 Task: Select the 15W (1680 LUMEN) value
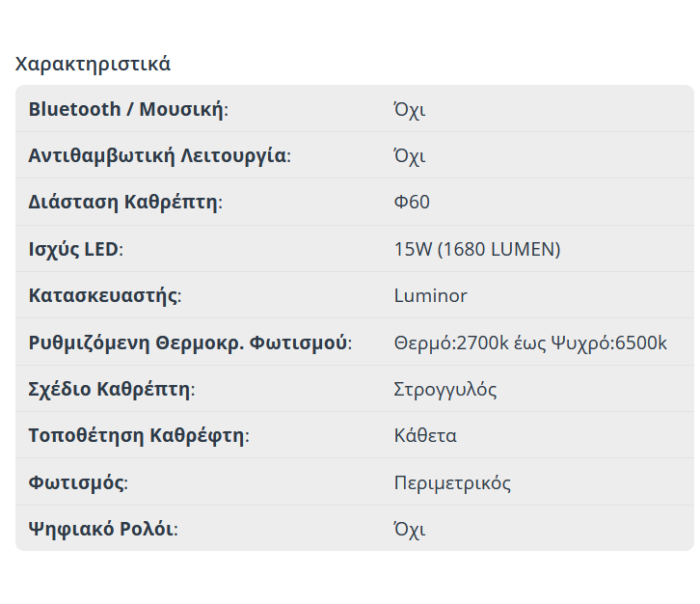(477, 249)
